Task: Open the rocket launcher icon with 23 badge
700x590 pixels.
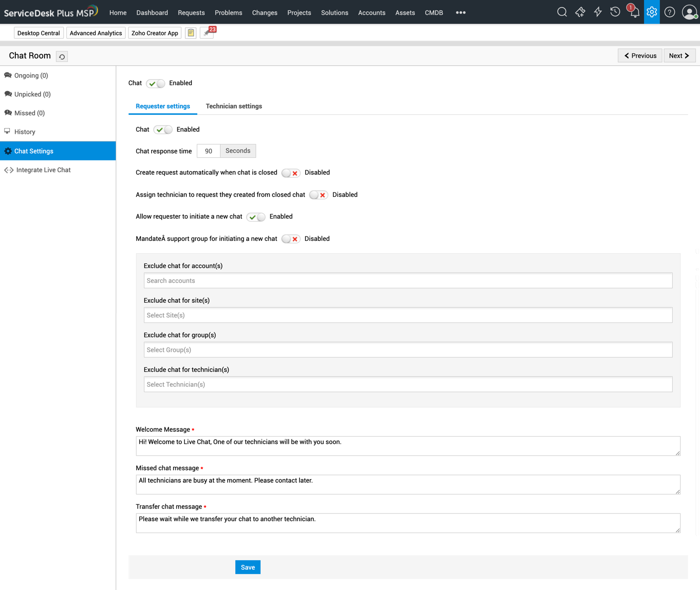Action: point(206,33)
